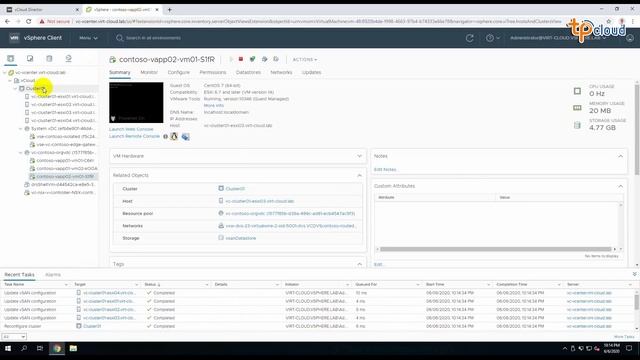Click the search magnifier icon

pos(120,38)
